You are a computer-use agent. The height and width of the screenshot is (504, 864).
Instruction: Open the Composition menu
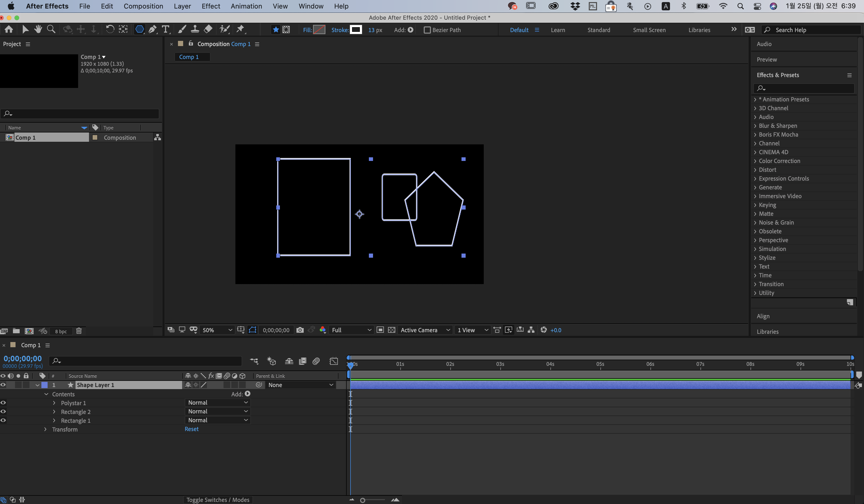143,6
